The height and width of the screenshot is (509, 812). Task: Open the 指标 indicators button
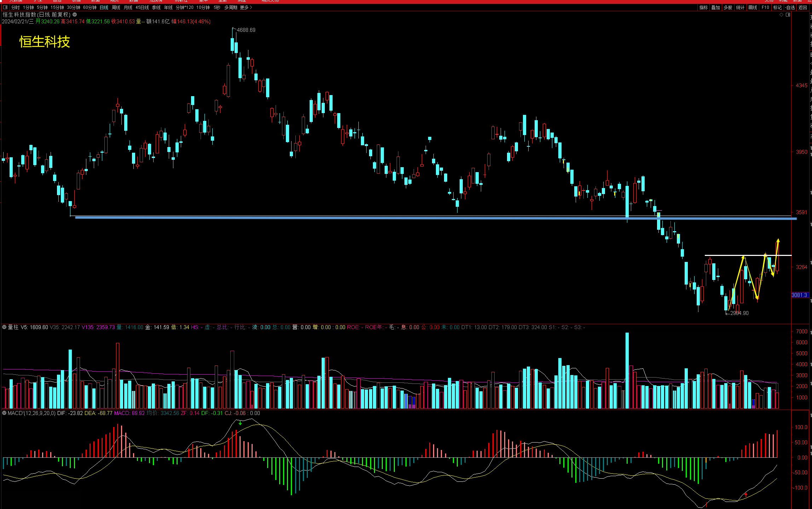tap(703, 7)
